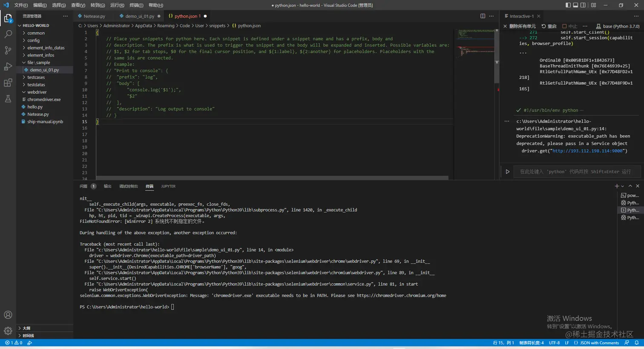Open the Extensions view
644x349 pixels.
tap(8, 83)
